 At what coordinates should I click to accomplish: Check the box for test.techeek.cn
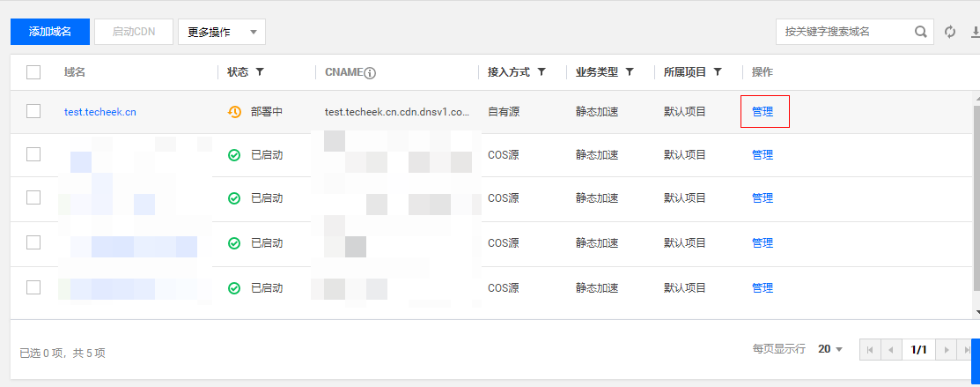point(33,111)
